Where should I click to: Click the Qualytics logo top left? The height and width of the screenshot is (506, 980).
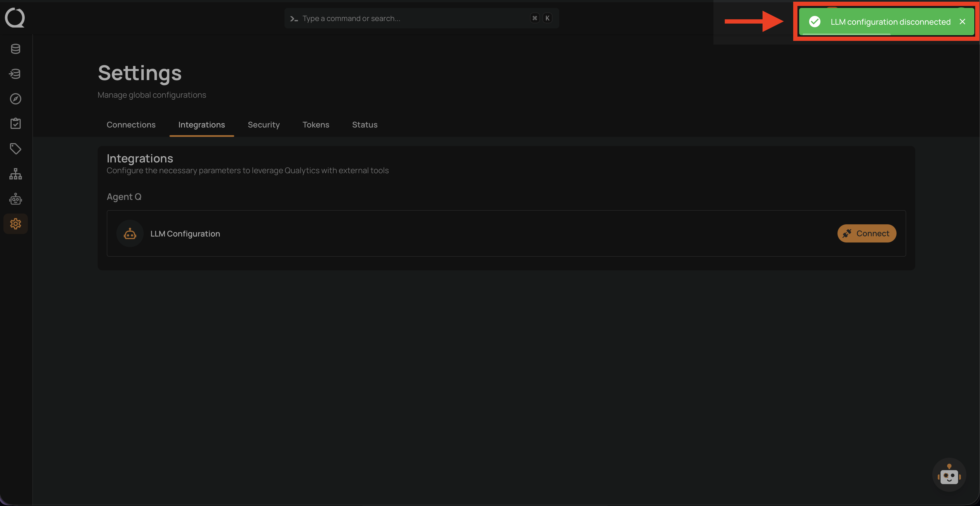coord(15,18)
